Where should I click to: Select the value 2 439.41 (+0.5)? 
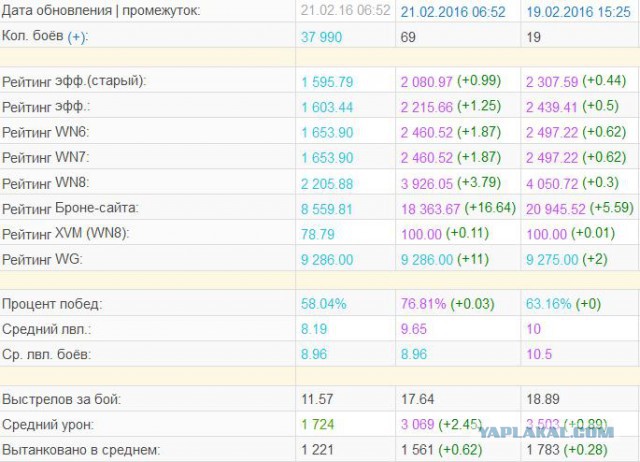point(572,107)
